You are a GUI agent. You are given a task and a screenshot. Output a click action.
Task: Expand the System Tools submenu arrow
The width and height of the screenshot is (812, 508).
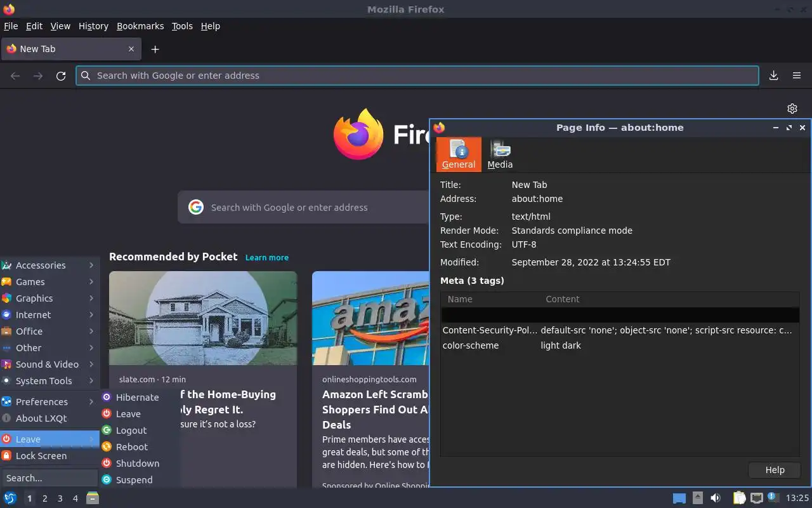tap(91, 381)
